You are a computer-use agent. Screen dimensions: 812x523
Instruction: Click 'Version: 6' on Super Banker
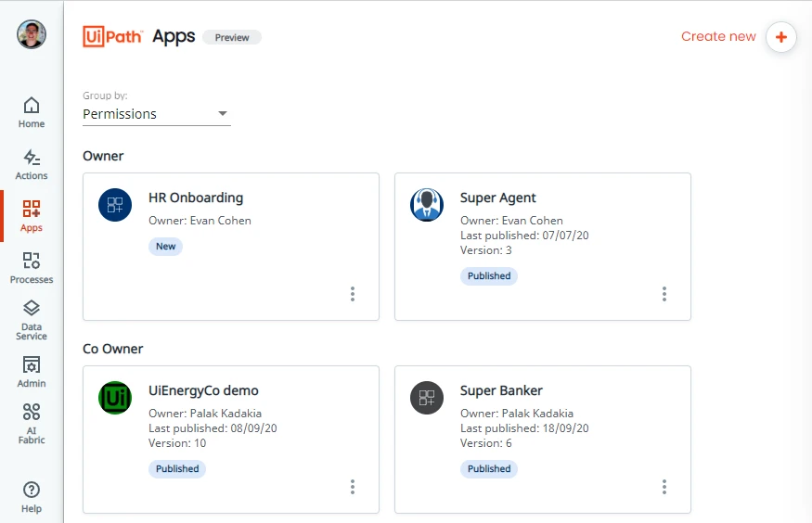[485, 443]
